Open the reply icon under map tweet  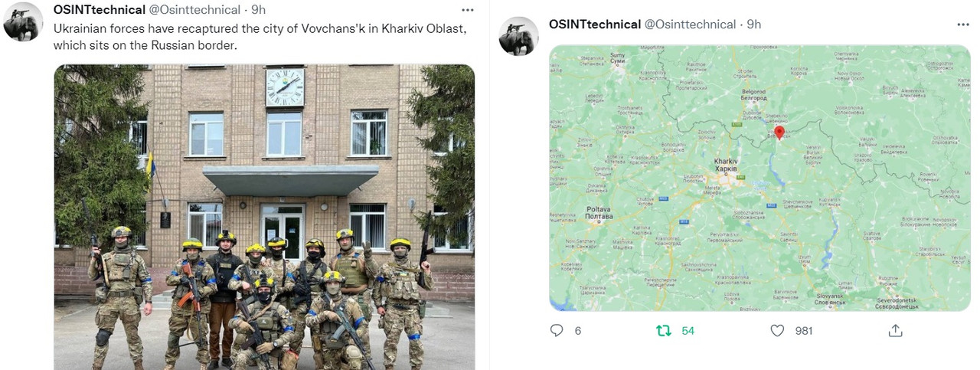point(557,331)
